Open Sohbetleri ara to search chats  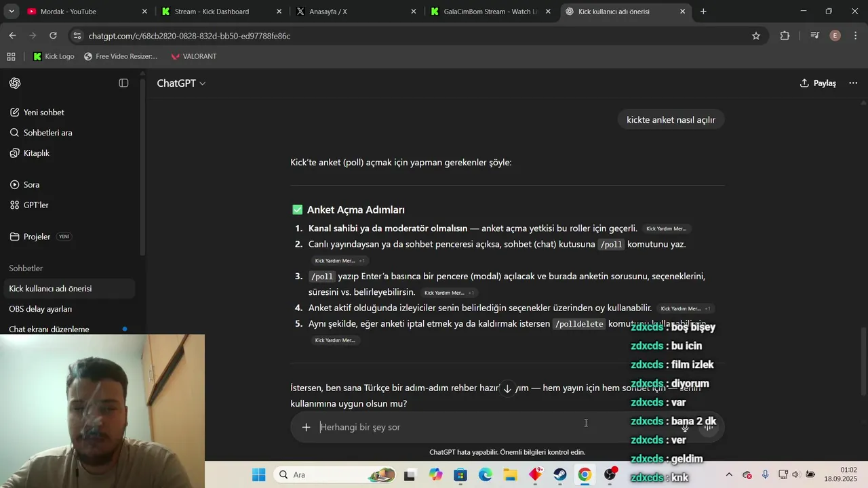(x=47, y=133)
